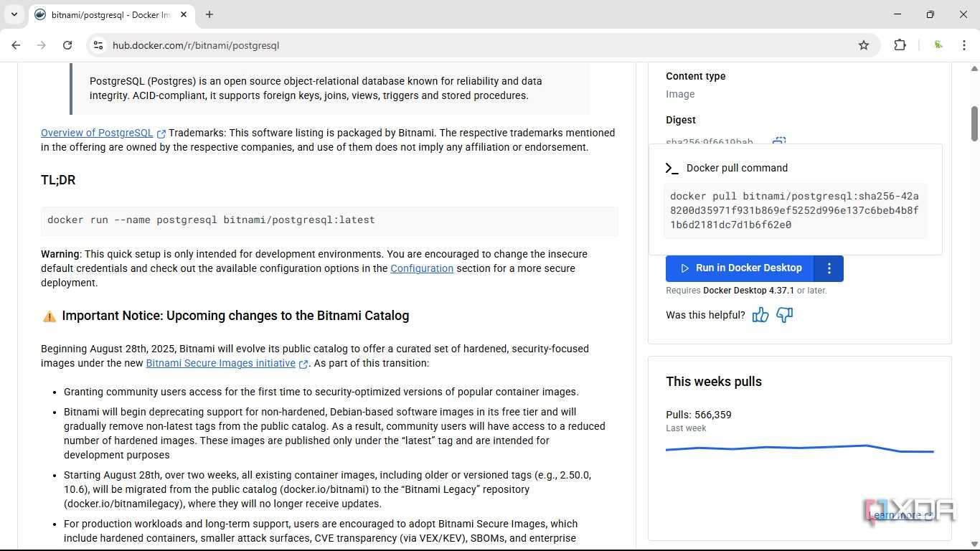The width and height of the screenshot is (980, 551).
Task: Open site information icon in address bar
Action: (x=98, y=45)
